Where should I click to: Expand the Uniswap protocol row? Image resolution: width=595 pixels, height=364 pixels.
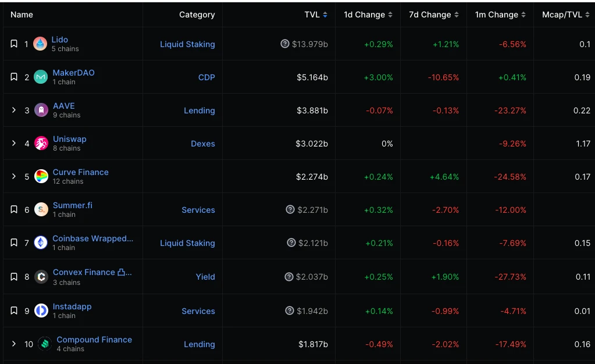[x=14, y=143]
